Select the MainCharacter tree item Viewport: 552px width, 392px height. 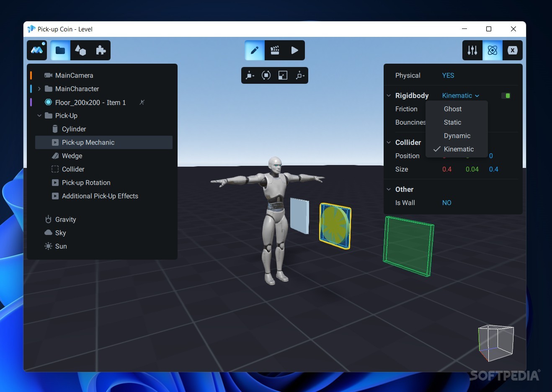(x=77, y=89)
